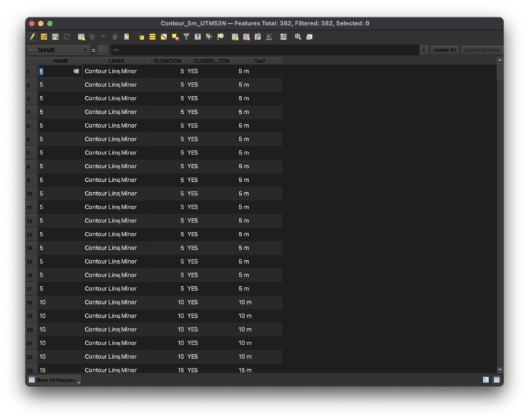The image size is (529, 420).
Task: Toggle editing mode with the pencil icon
Action: (32, 36)
